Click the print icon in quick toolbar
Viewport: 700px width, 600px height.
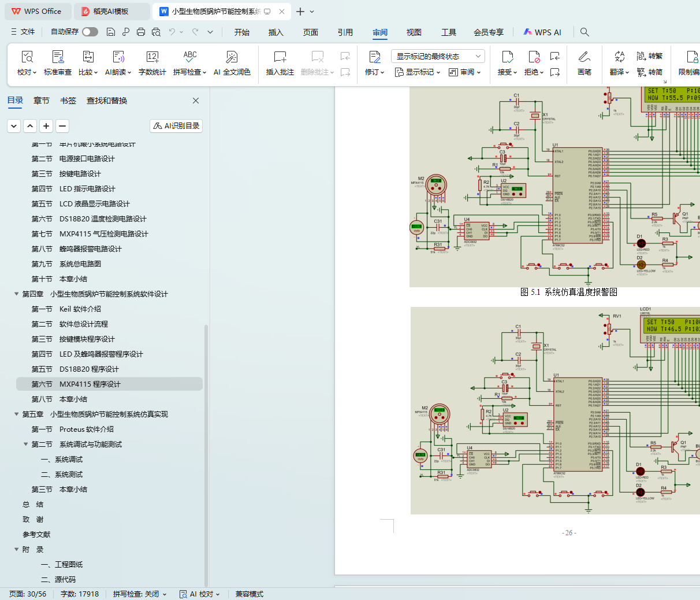coord(141,32)
